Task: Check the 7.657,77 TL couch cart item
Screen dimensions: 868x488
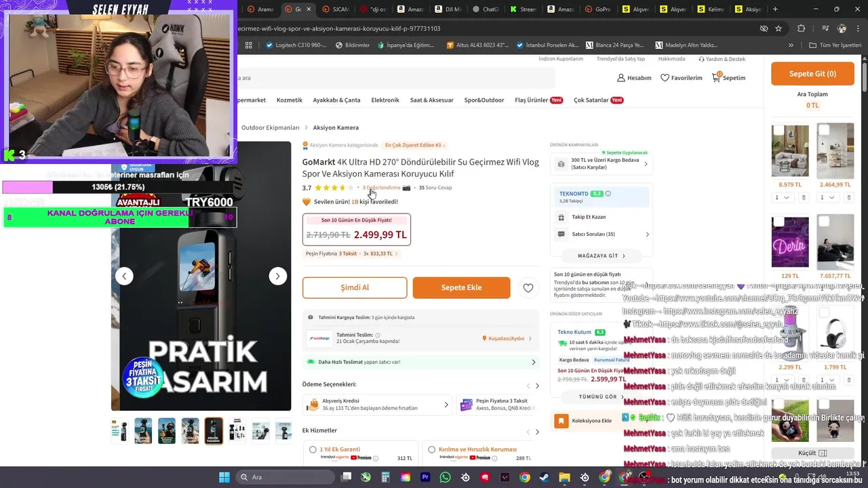Action: pyautogui.click(x=824, y=222)
